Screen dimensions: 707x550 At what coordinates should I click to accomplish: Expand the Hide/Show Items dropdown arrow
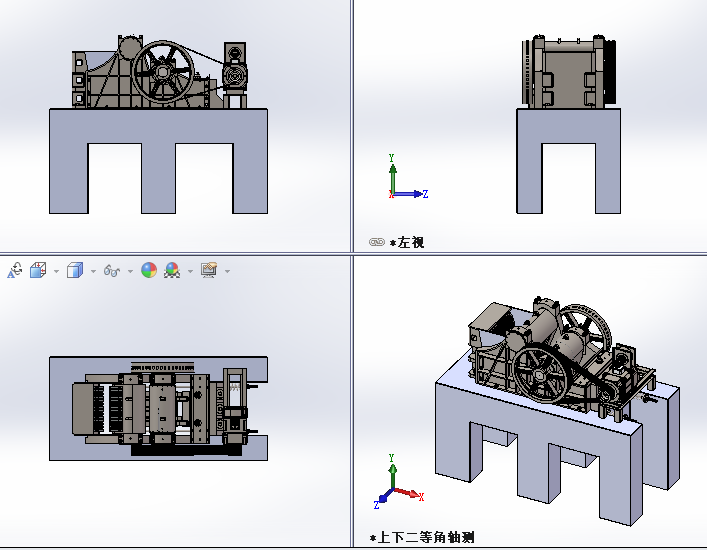point(130,271)
